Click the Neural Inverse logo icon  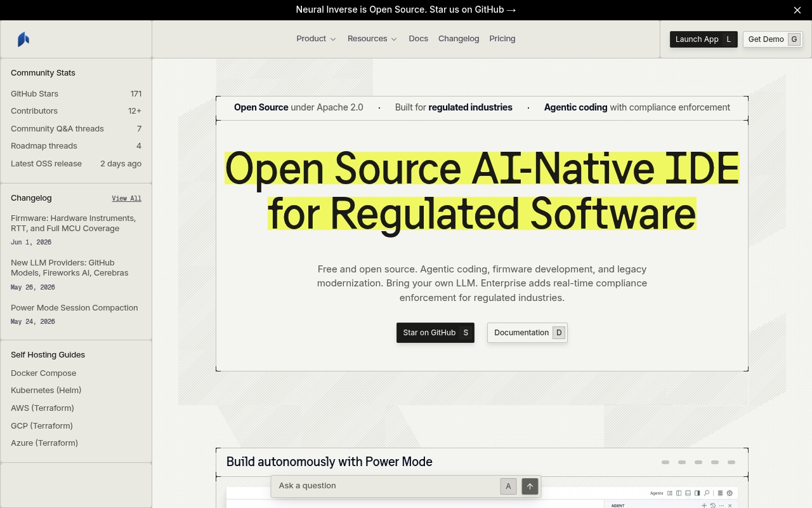click(23, 39)
